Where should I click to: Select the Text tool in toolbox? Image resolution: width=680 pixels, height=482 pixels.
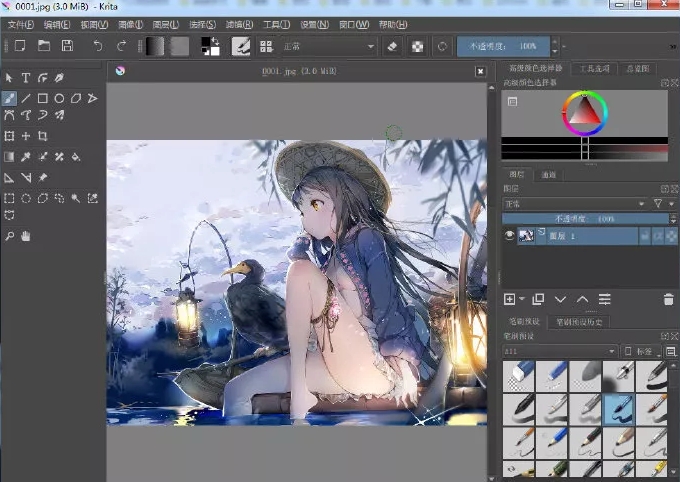26,78
